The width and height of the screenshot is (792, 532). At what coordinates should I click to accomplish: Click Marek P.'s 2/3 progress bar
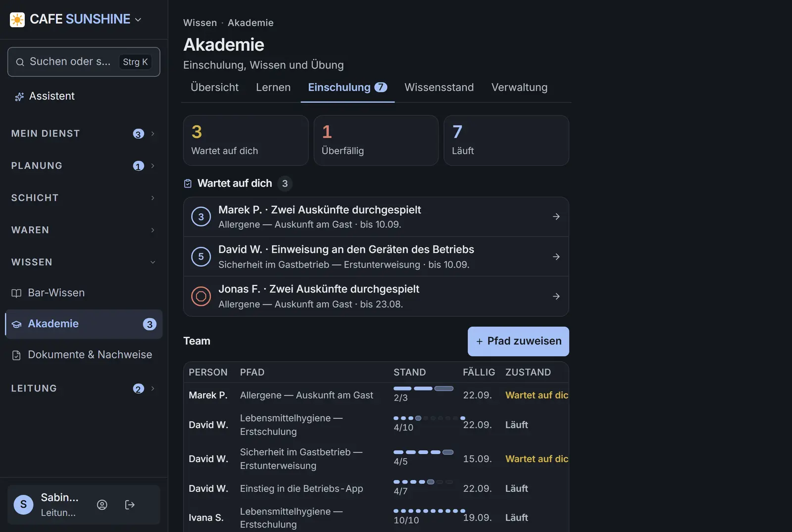click(x=423, y=388)
